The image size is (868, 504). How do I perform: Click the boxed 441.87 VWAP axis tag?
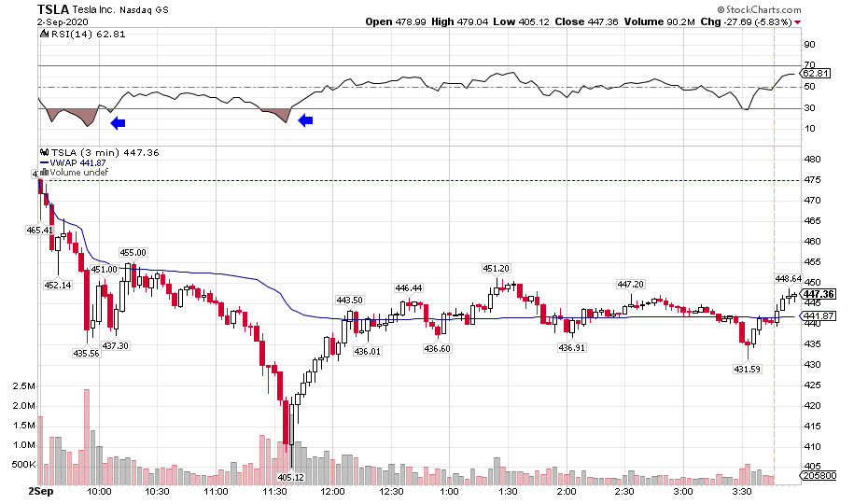click(819, 316)
